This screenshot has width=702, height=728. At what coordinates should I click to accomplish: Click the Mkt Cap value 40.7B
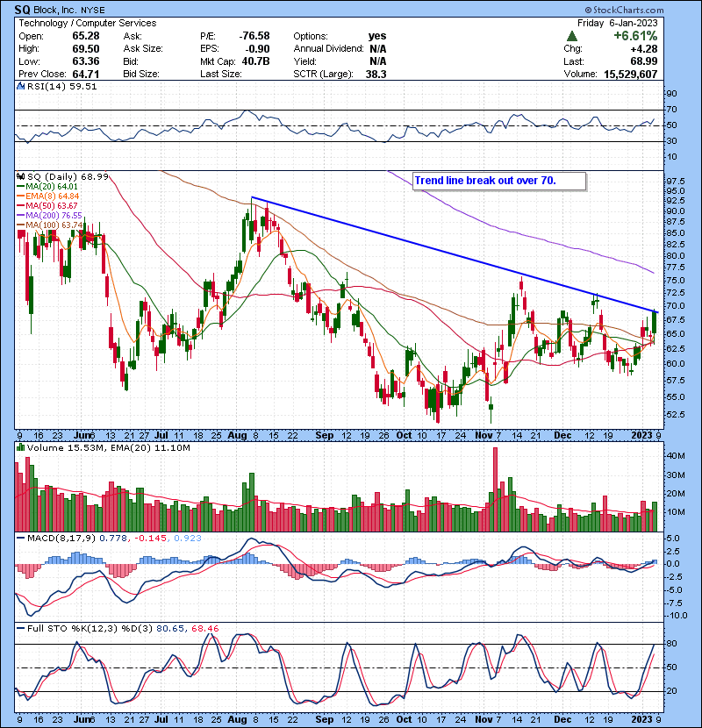255,61
